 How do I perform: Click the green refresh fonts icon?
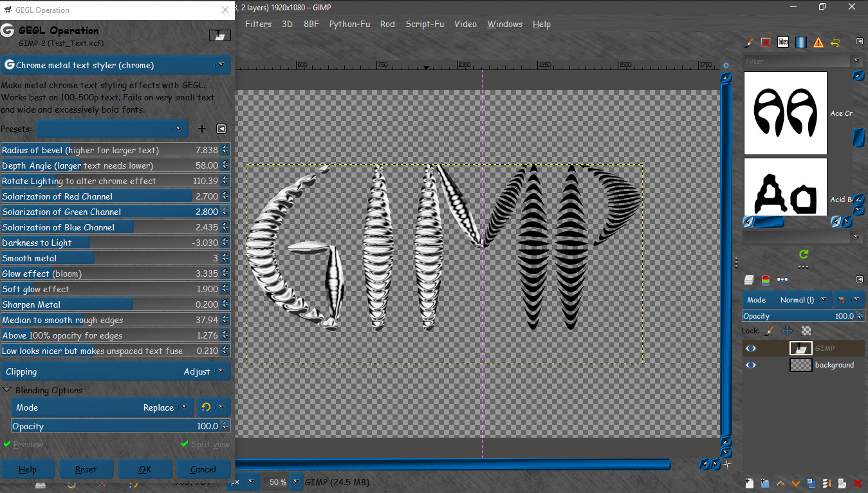803,254
